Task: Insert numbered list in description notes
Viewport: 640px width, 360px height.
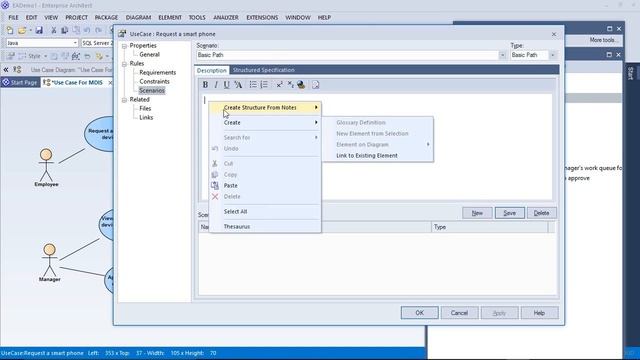Action: point(264,84)
